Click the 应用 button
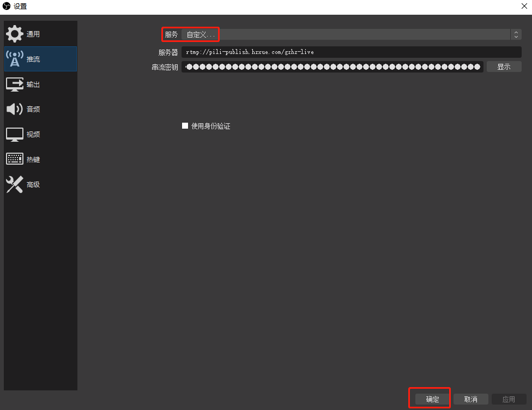The width and height of the screenshot is (532, 410). tap(509, 399)
